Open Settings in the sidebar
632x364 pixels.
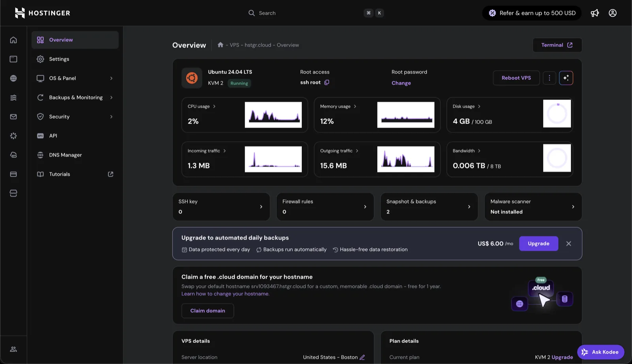(75, 59)
